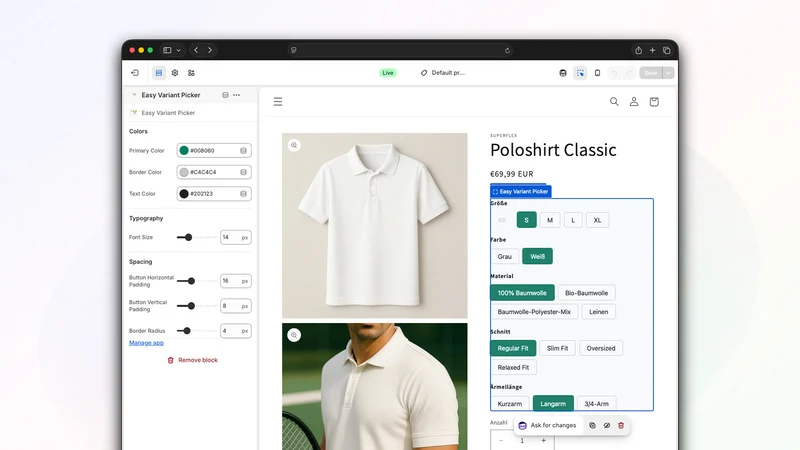Zoom the model polo photo

(294, 335)
